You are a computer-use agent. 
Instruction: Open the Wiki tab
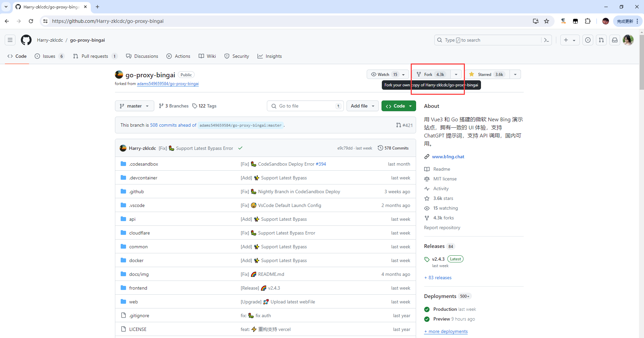207,56
